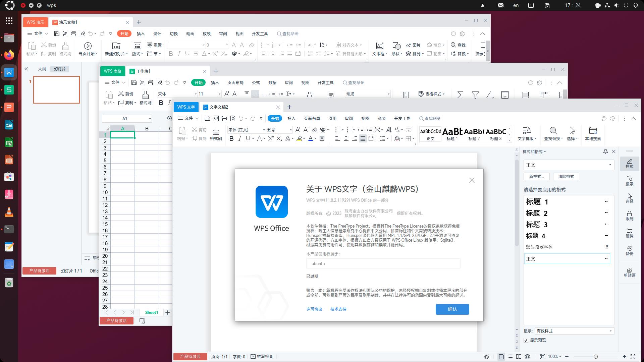644x362 pixels.
Task: Click full-screen icon in Writer status bar
Action: 633,357
